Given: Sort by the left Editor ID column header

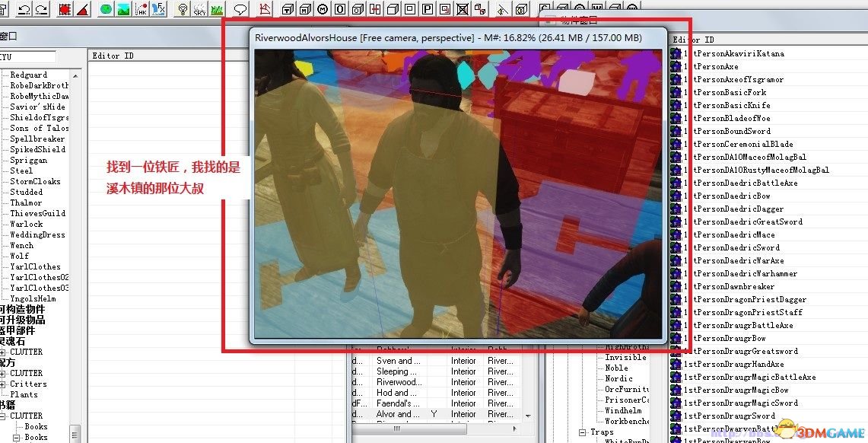Looking at the screenshot, I should pos(169,56).
